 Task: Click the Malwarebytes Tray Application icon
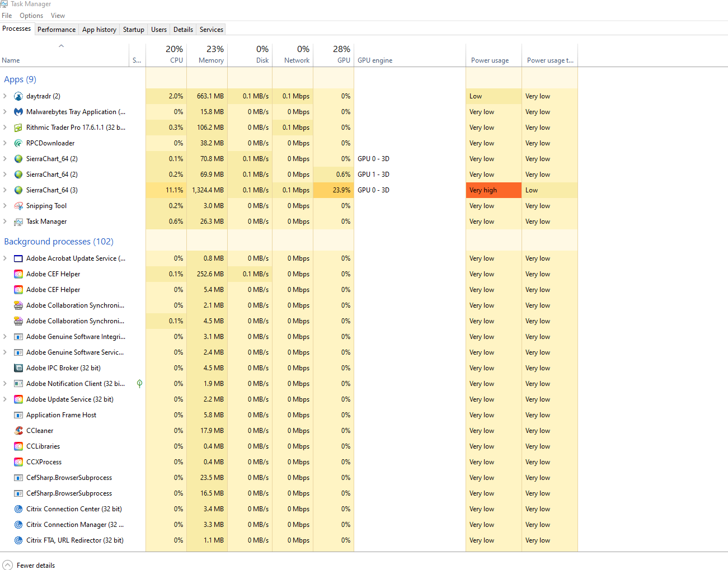(18, 112)
